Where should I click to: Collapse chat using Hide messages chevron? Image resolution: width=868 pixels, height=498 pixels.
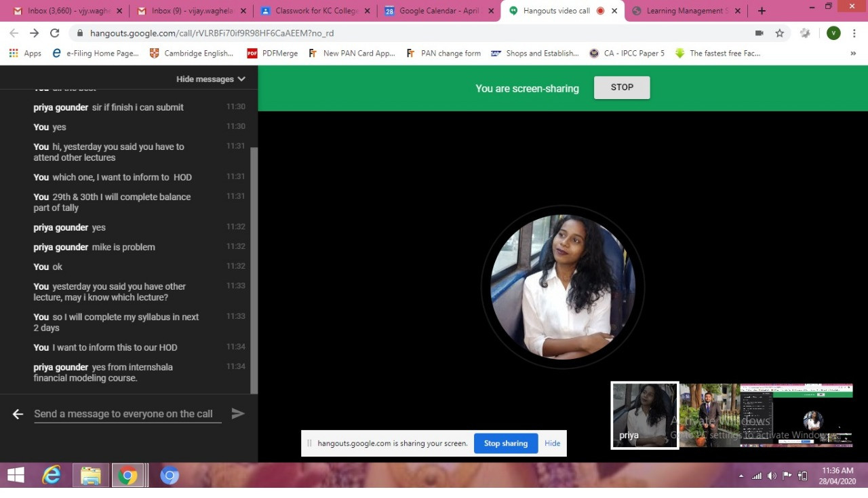(x=241, y=79)
